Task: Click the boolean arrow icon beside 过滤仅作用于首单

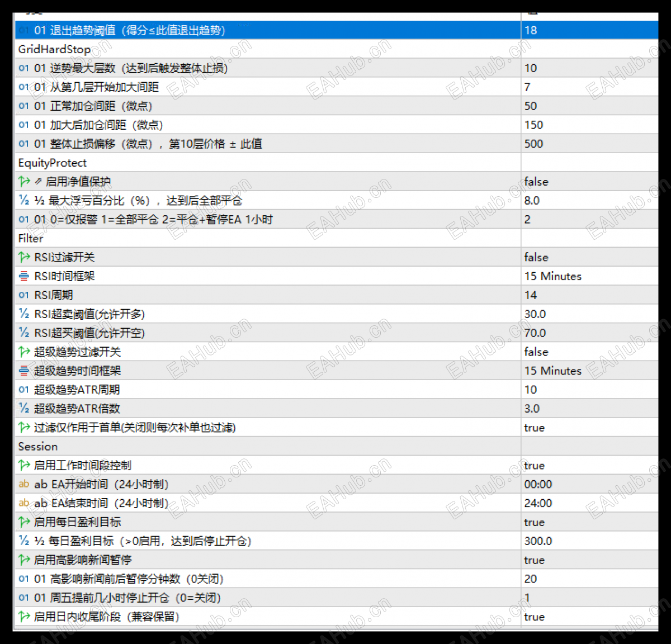Action: pos(23,428)
